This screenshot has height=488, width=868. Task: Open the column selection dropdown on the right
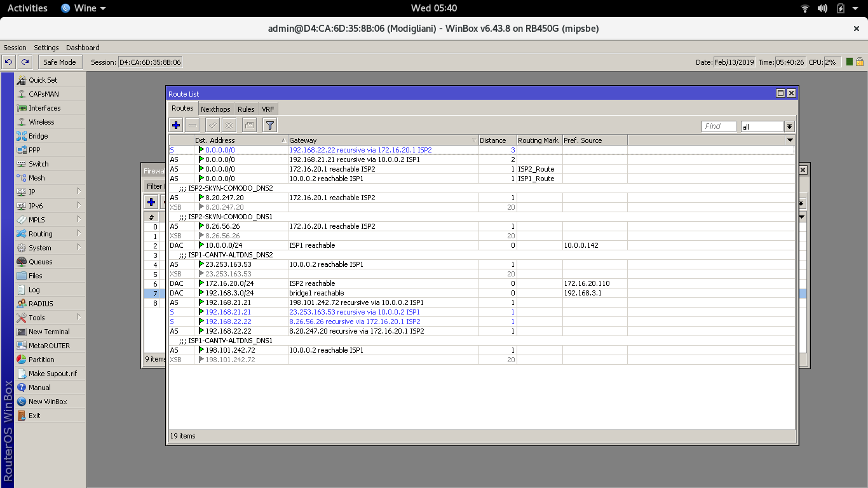[790, 140]
